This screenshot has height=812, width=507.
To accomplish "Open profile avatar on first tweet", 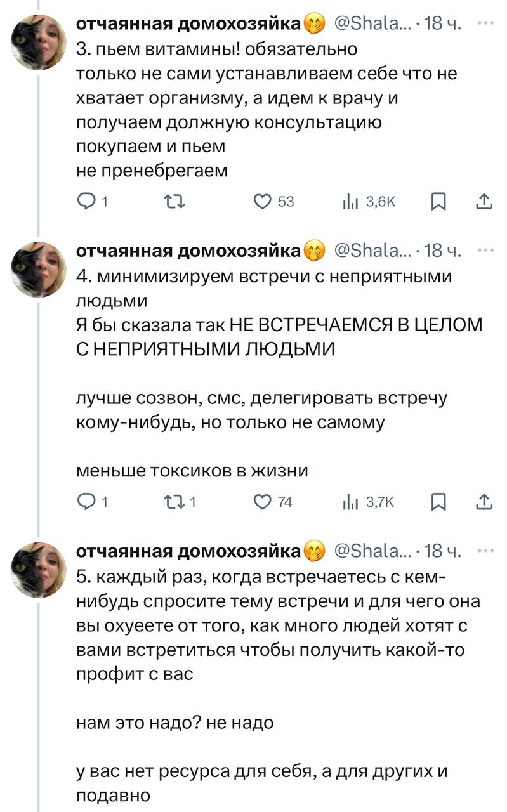I will [x=39, y=42].
